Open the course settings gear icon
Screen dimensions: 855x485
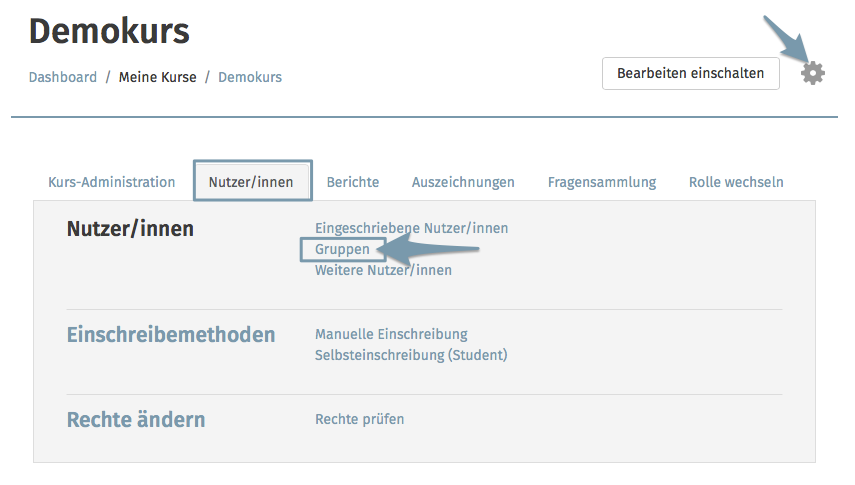(812, 73)
